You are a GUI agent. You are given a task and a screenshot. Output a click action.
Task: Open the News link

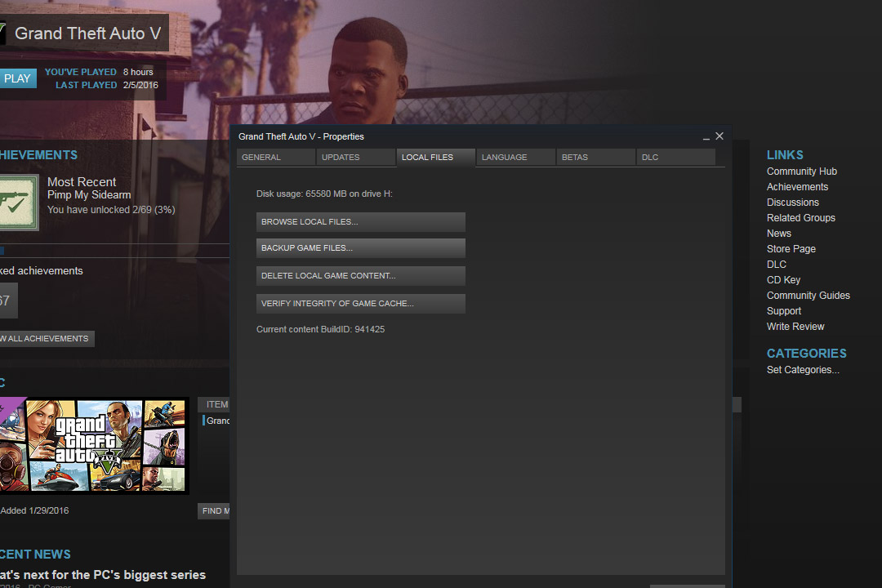coord(778,233)
